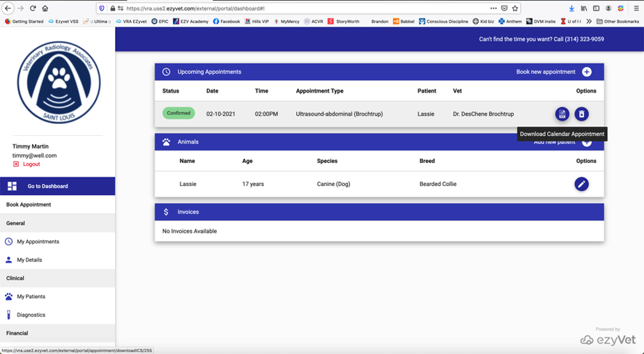The image size is (644, 354).
Task: Click the browser home icon
Action: 45,8
